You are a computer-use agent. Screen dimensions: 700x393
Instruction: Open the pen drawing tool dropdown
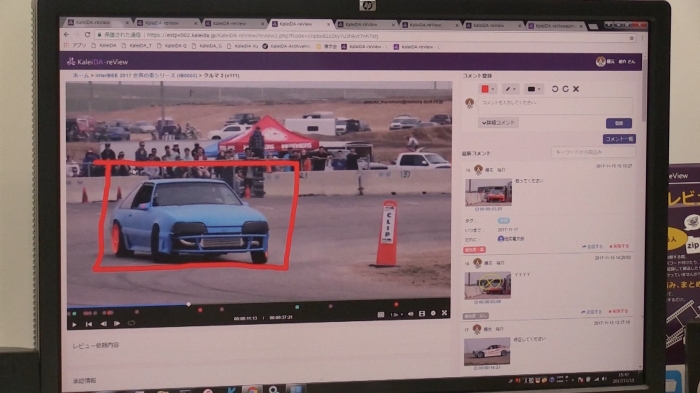pos(510,89)
